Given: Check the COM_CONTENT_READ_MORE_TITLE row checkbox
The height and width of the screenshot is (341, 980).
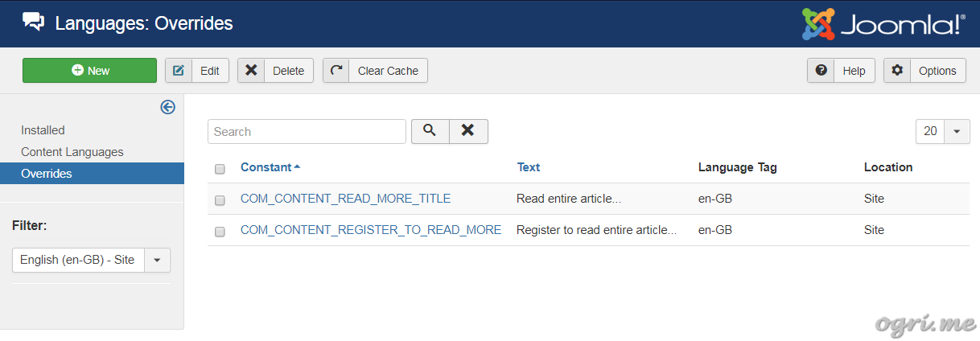Looking at the screenshot, I should [x=220, y=199].
